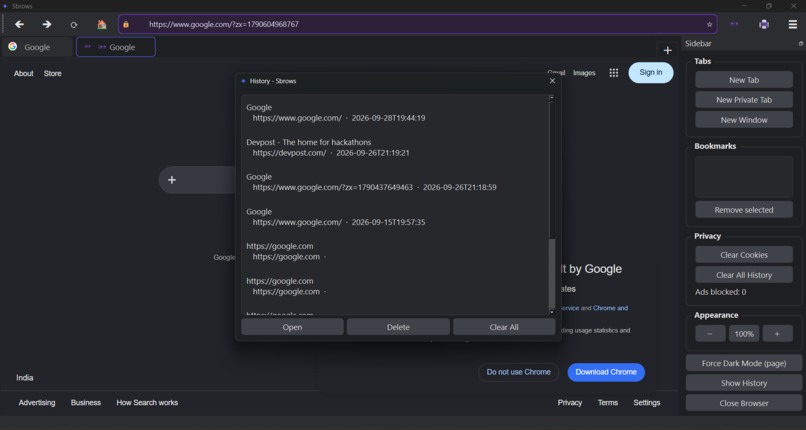Click the History list scroll down arrow

point(552,312)
